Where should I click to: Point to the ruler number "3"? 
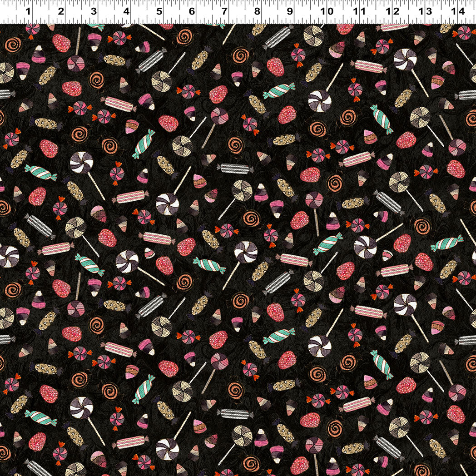(94, 11)
